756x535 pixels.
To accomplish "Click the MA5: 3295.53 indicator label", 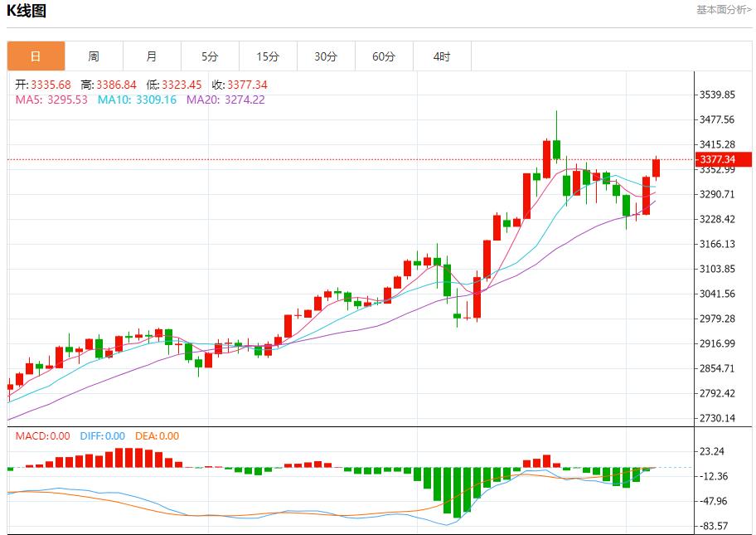I will [x=51, y=100].
